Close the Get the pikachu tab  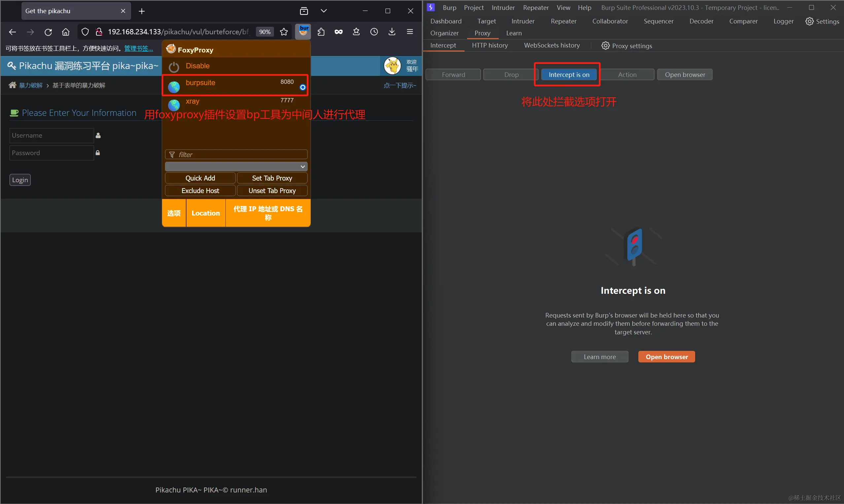pos(123,11)
